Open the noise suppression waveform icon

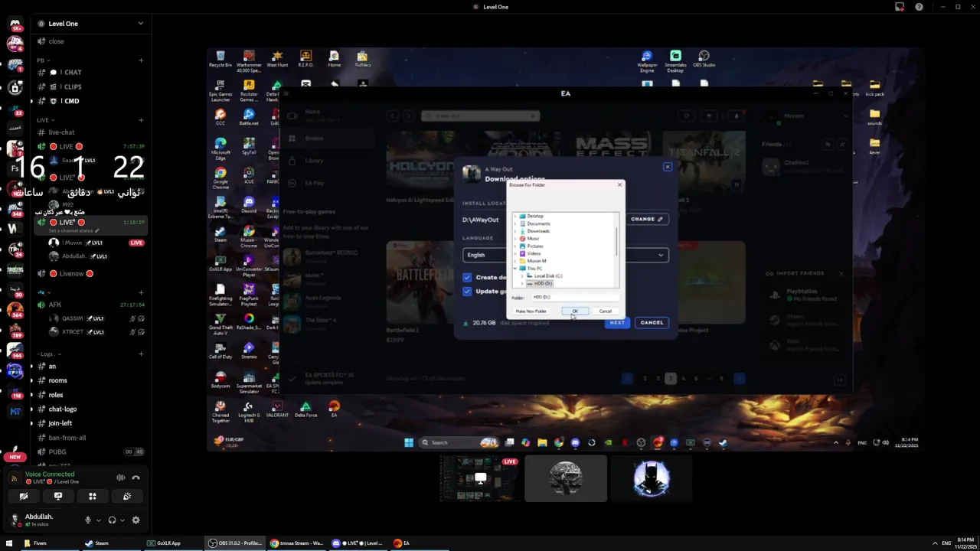120,478
